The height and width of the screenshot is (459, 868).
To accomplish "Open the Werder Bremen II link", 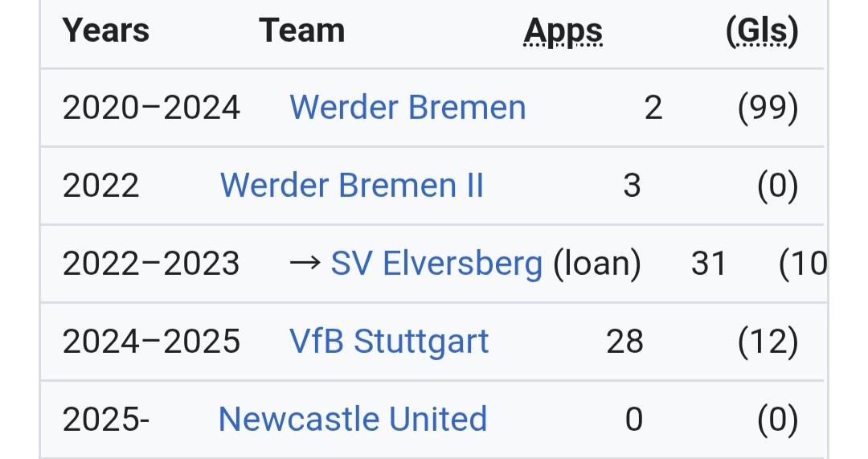I will coord(351,186).
